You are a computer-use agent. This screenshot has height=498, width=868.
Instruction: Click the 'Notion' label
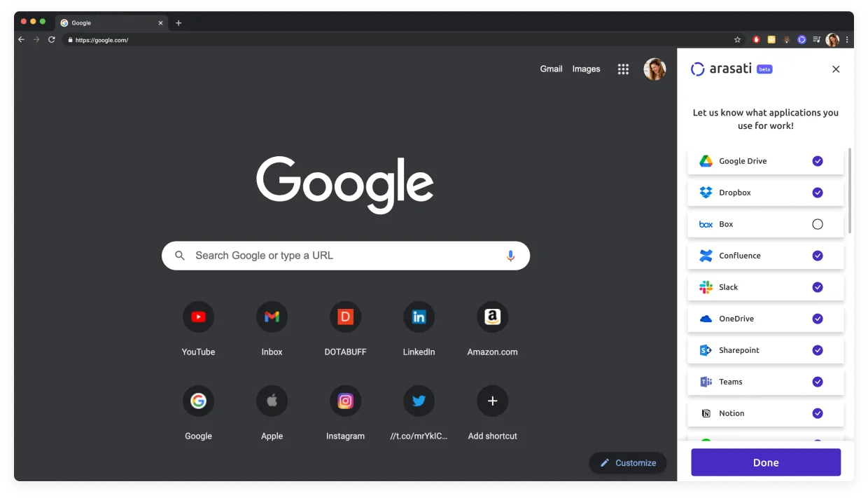click(731, 413)
